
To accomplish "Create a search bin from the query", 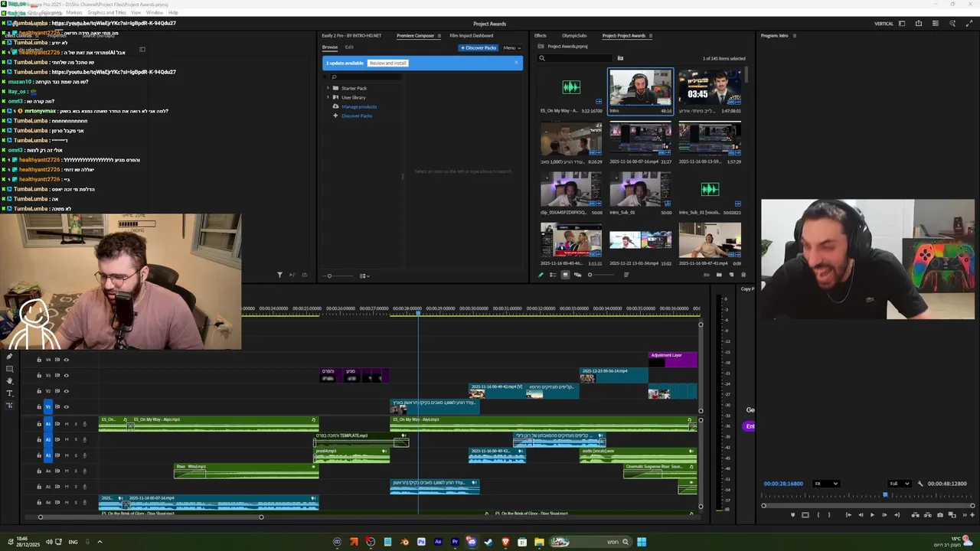I will pyautogui.click(x=620, y=58).
